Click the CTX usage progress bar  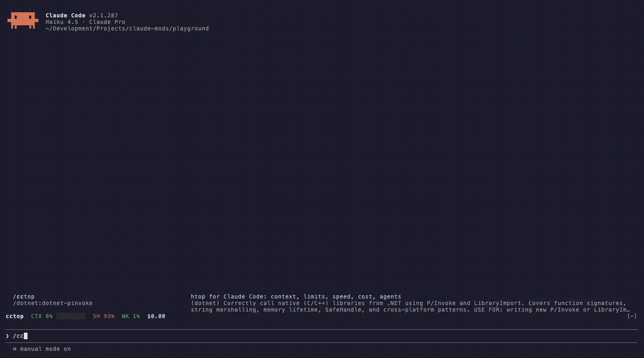(71, 316)
